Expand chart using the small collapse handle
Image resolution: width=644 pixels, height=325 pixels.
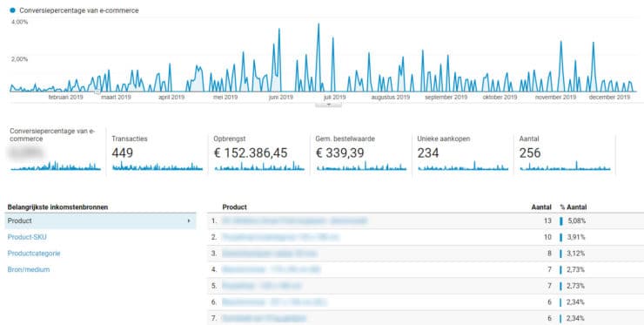click(x=328, y=105)
